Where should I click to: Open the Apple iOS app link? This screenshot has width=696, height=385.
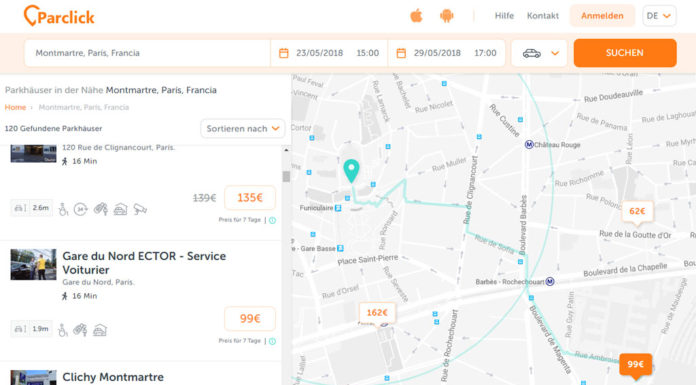416,16
